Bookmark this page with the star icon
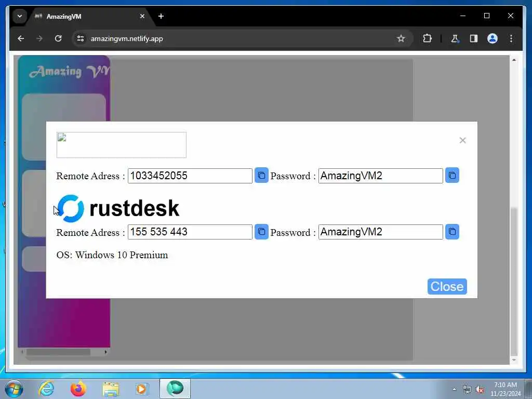This screenshot has width=532, height=399. click(x=401, y=38)
